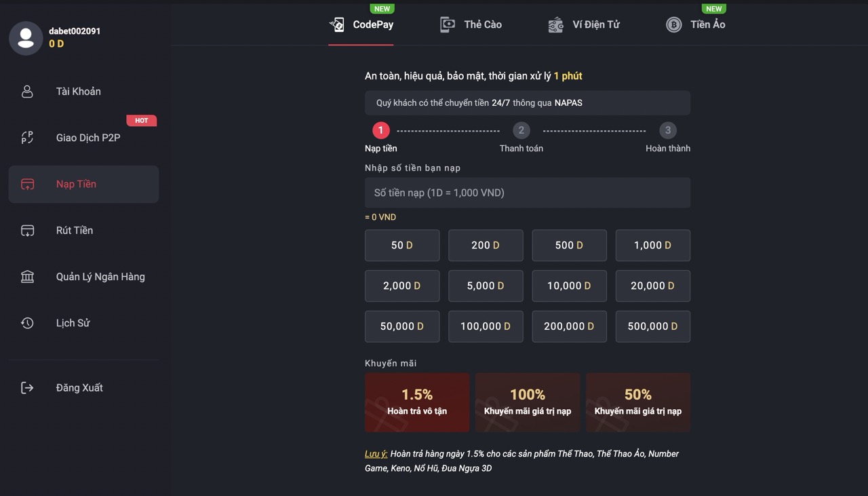Image resolution: width=868 pixels, height=496 pixels.
Task: Click the Đăng Xuất logout icon
Action: 27,388
